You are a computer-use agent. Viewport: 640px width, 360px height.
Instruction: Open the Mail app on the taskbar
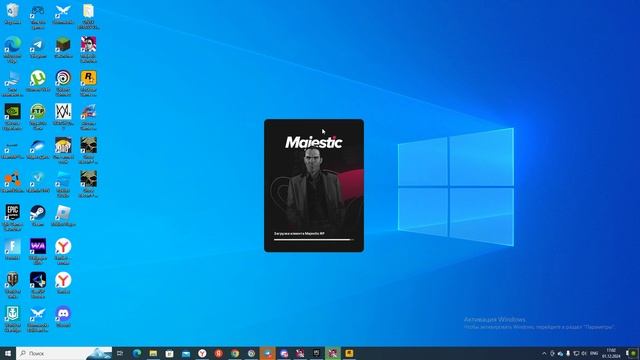[x=186, y=353]
